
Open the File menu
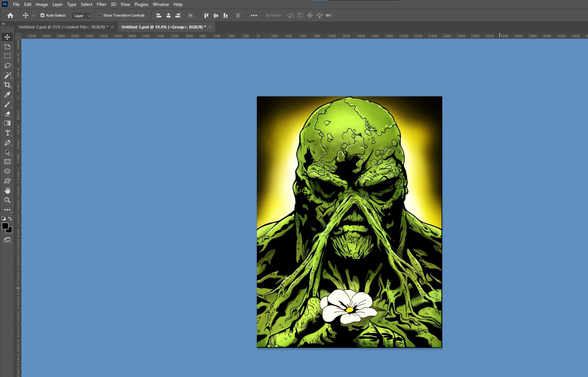[16, 4]
